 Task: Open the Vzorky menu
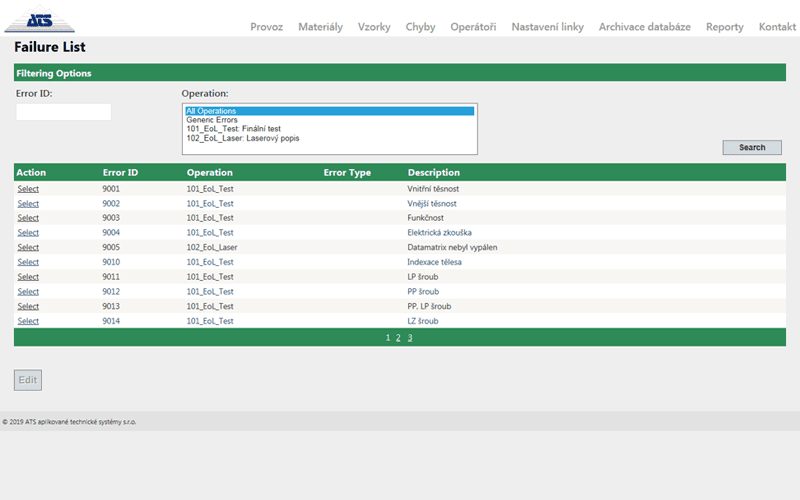coord(374,27)
